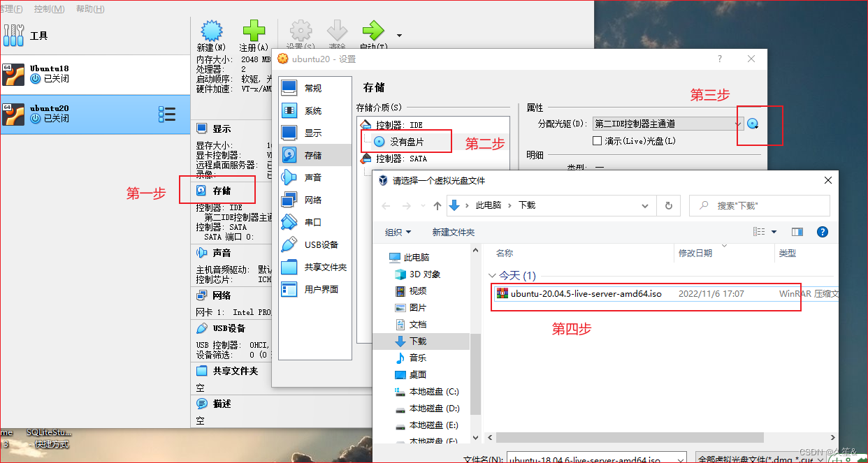Click the 新建文件夹 button

(x=454, y=232)
